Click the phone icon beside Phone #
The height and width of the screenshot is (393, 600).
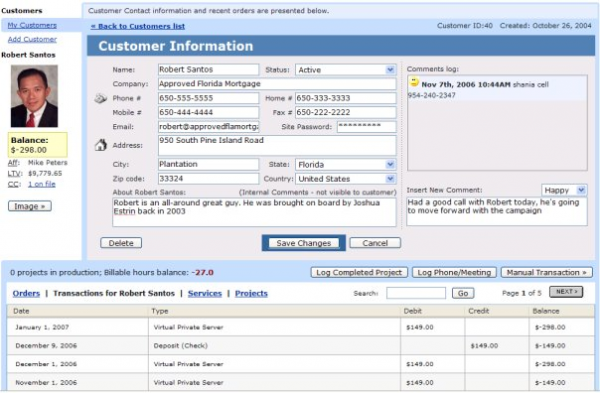click(101, 98)
